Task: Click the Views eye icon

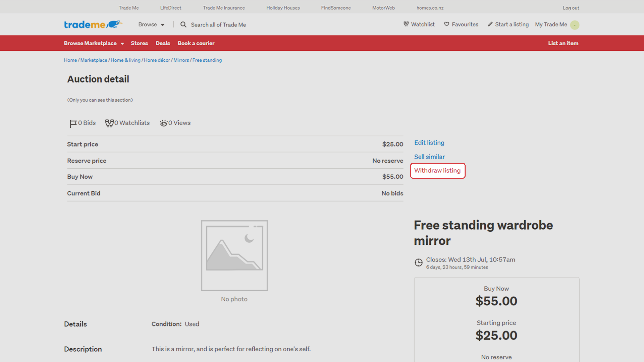Action: [164, 123]
